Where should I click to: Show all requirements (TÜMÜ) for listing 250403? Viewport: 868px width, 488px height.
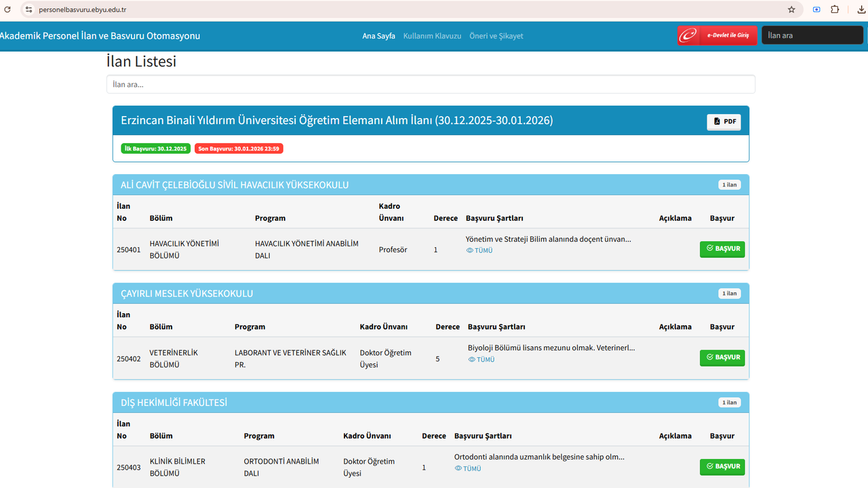(469, 468)
